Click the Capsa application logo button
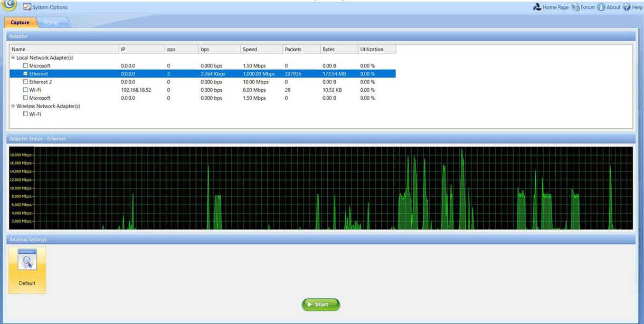The width and height of the screenshot is (644, 324). [10, 4]
